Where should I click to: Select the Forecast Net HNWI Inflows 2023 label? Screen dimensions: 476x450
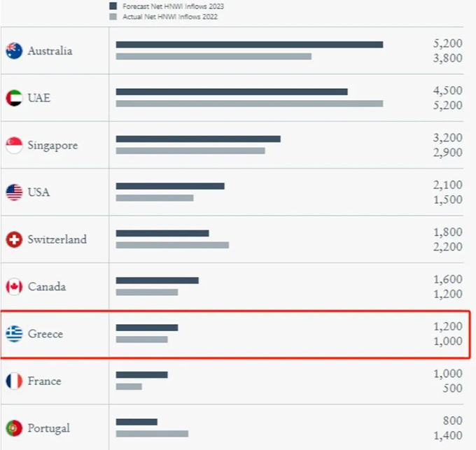click(173, 6)
